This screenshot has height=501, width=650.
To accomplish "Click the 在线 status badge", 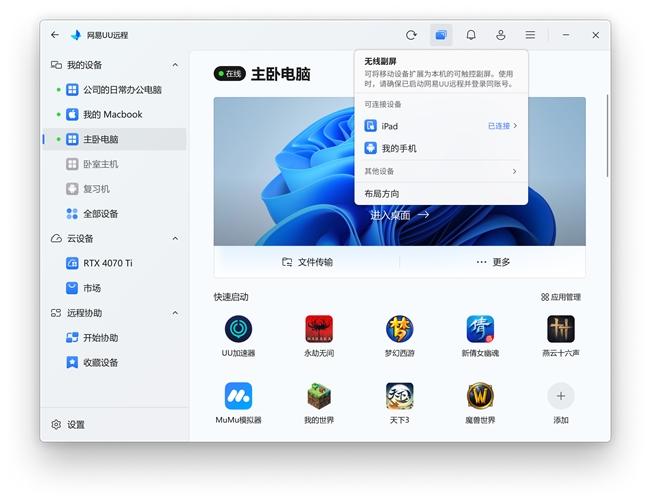I will 230,74.
